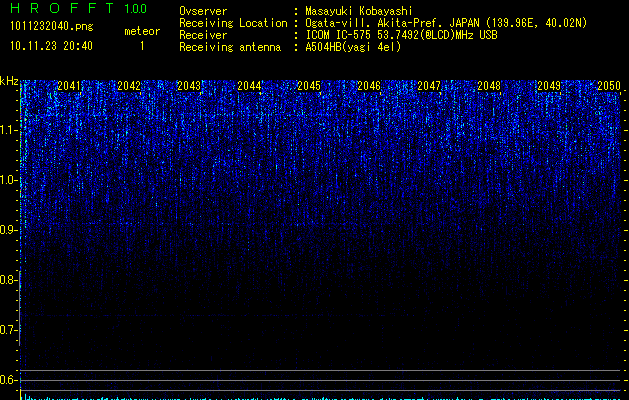Click the date 10.11.23 20:40
This screenshot has height=400, width=629.
tap(51, 46)
